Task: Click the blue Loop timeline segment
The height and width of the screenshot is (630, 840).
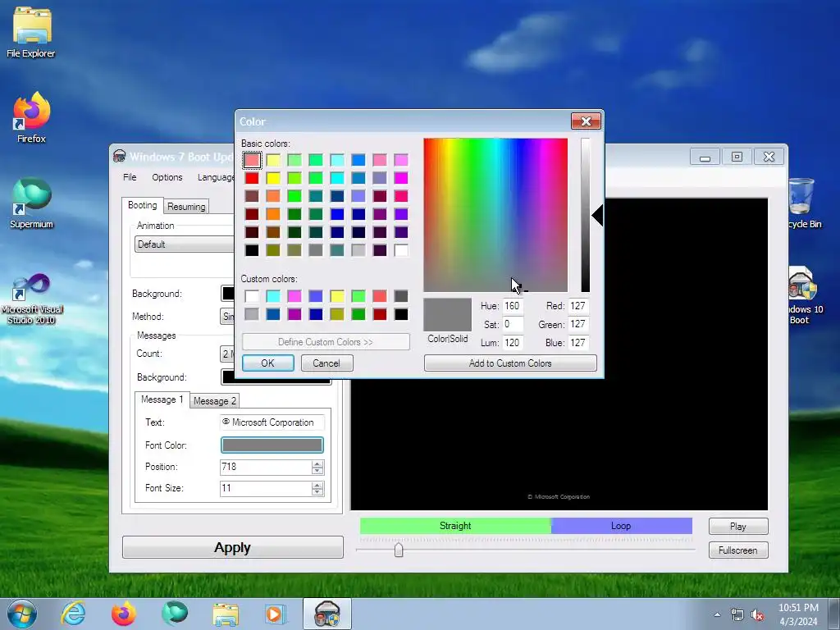Action: (x=622, y=526)
